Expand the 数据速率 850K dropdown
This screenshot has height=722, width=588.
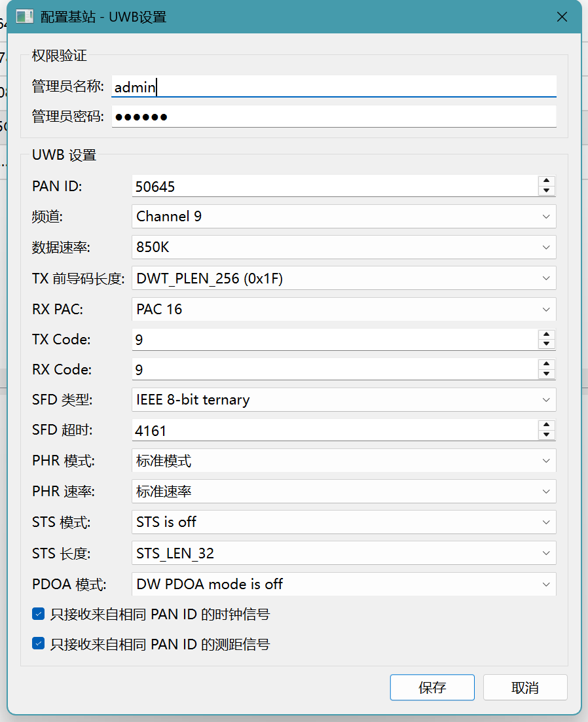coord(344,247)
